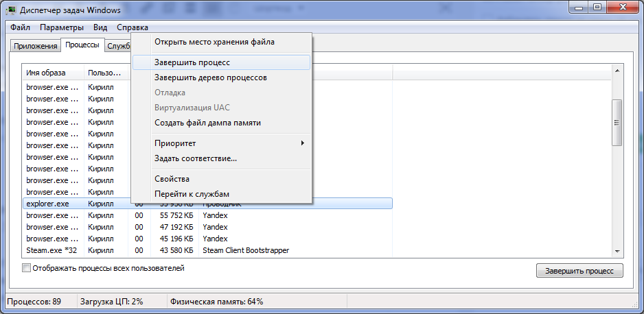The height and width of the screenshot is (314, 644).
Task: Open the Файл menu
Action: click(20, 28)
